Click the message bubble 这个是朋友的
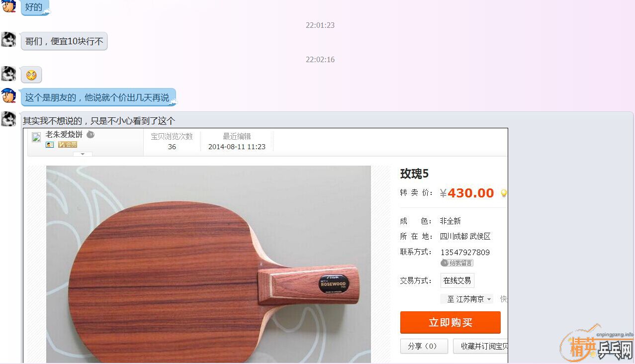 coord(98,97)
